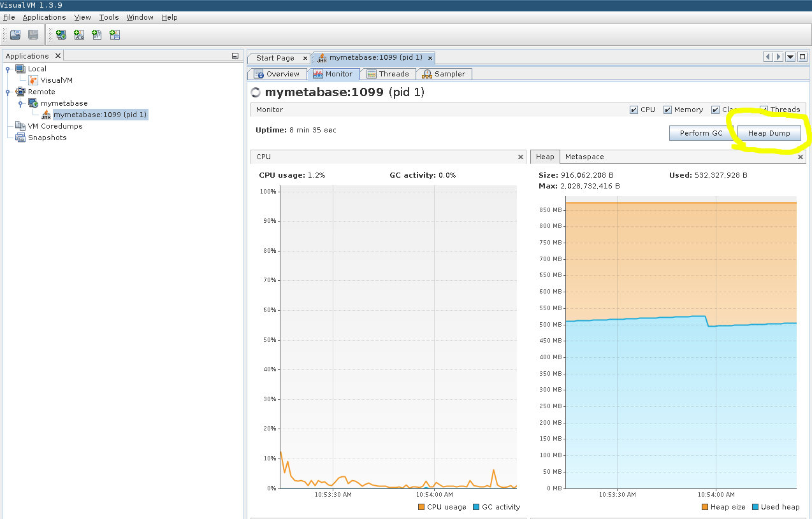Click the Perform GC button
Image resolution: width=812 pixels, height=519 pixels.
coord(700,133)
